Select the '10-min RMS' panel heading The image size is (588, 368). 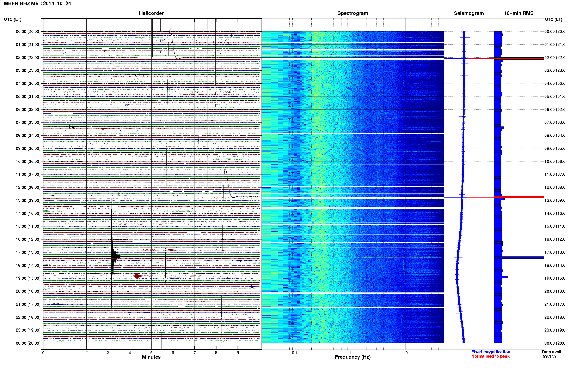[x=519, y=13]
